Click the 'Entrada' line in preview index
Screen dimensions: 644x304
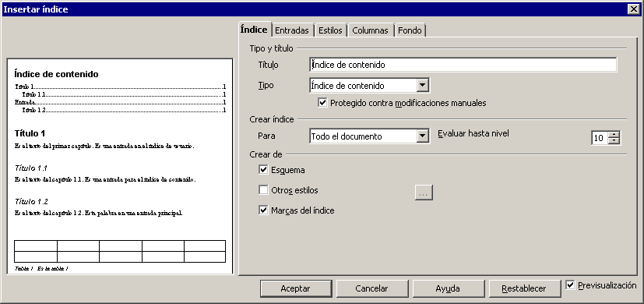pos(120,102)
